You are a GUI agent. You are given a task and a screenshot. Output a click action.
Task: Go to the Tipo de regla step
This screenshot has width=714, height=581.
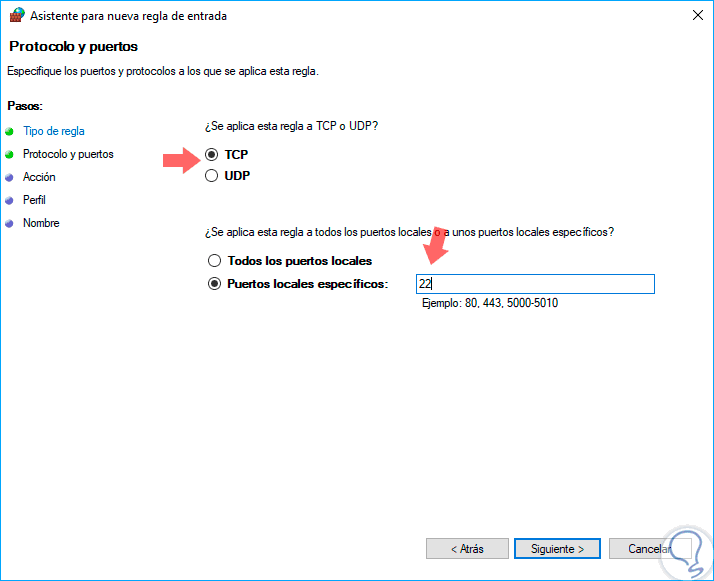[x=54, y=131]
